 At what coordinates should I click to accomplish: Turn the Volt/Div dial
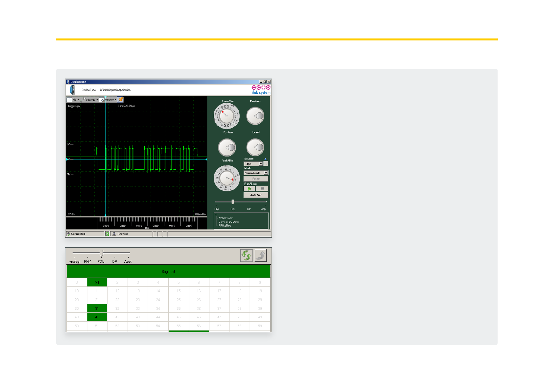click(x=227, y=178)
